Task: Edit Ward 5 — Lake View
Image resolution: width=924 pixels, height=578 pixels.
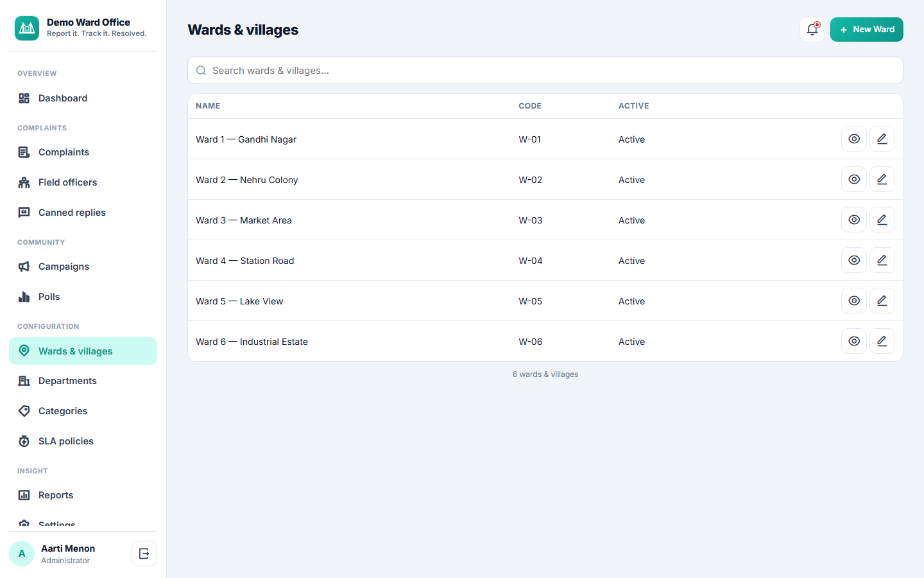Action: 882,301
